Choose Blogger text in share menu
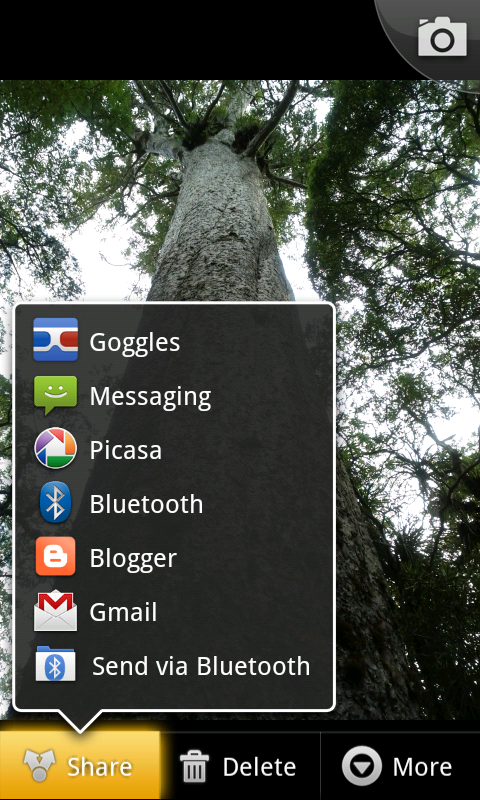Viewport: 480px width, 800px height. coord(133,559)
